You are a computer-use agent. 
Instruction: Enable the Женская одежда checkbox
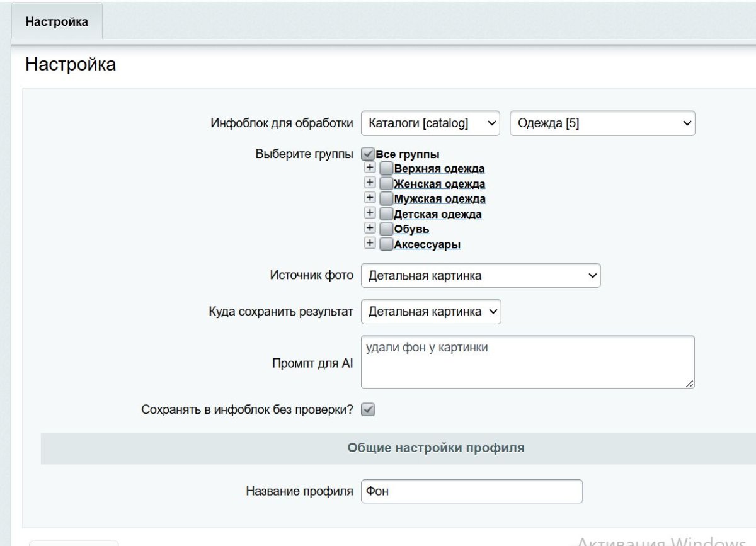click(386, 184)
